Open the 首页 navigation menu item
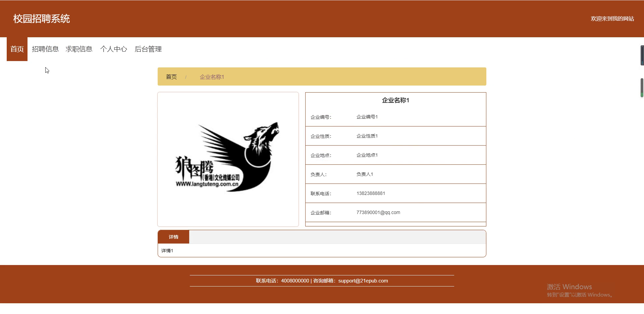 click(17, 49)
